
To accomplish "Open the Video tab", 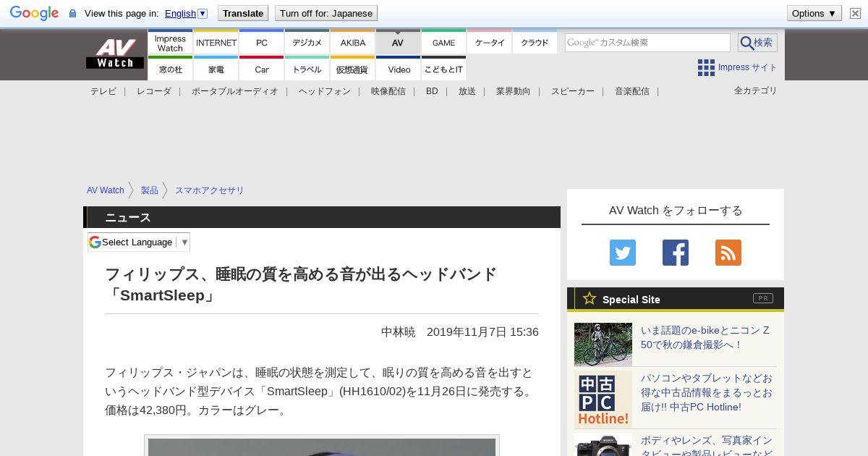I will (399, 69).
